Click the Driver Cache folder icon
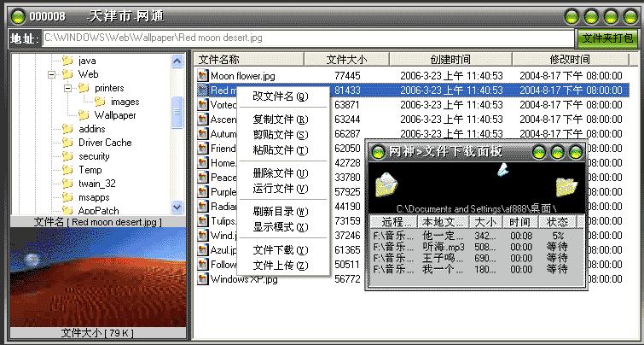Image resolution: width=644 pixels, height=345 pixels. [68, 143]
